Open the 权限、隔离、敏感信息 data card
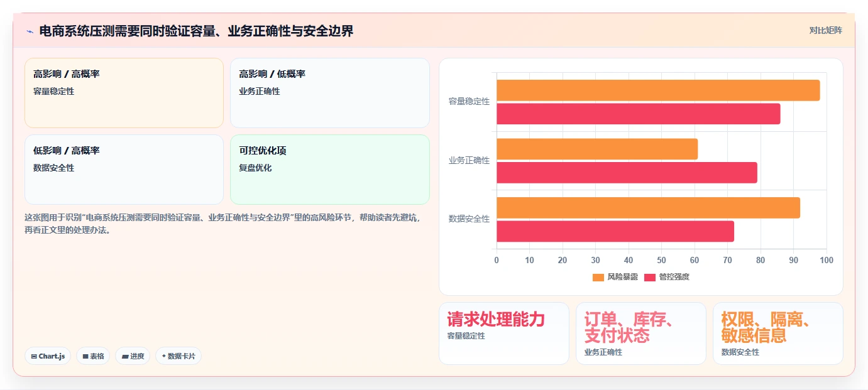Screen dimensions: 868x390 click(x=778, y=333)
